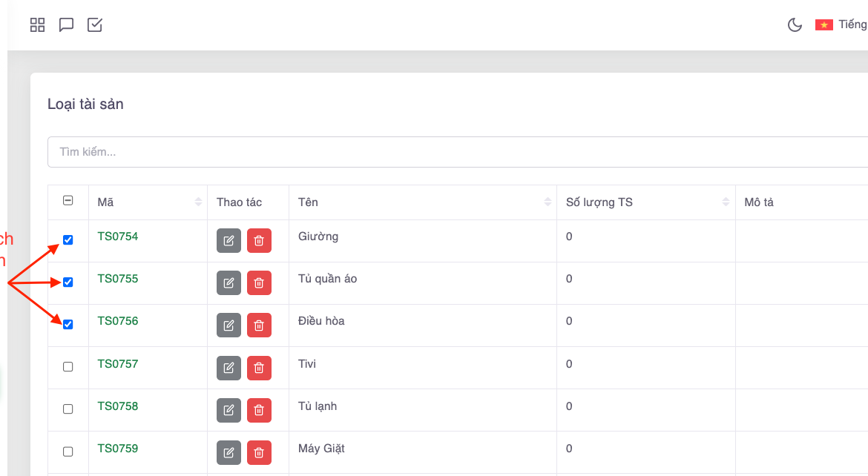Delete the TS0759 Máy Giặt row

(259, 452)
